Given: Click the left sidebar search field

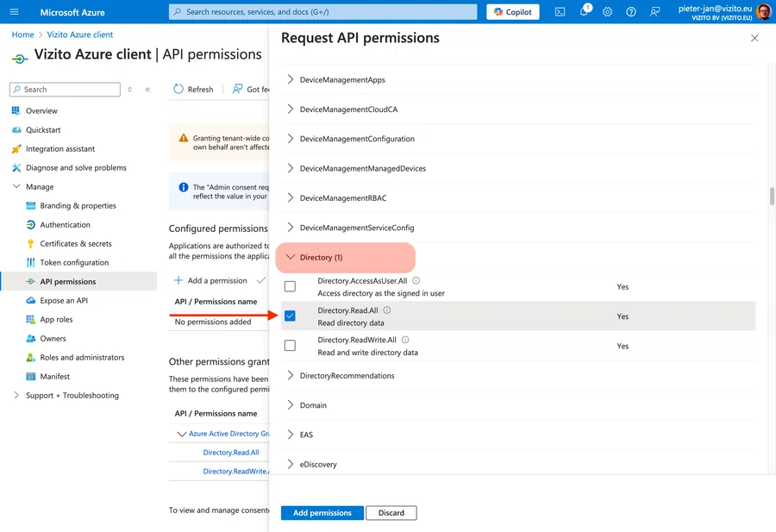Looking at the screenshot, I should click(x=64, y=89).
